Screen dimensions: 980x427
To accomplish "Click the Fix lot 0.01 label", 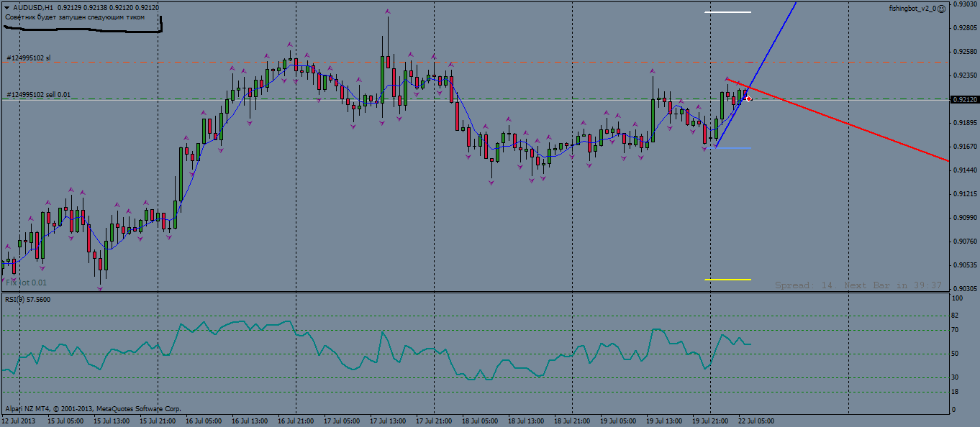I will tap(26, 283).
